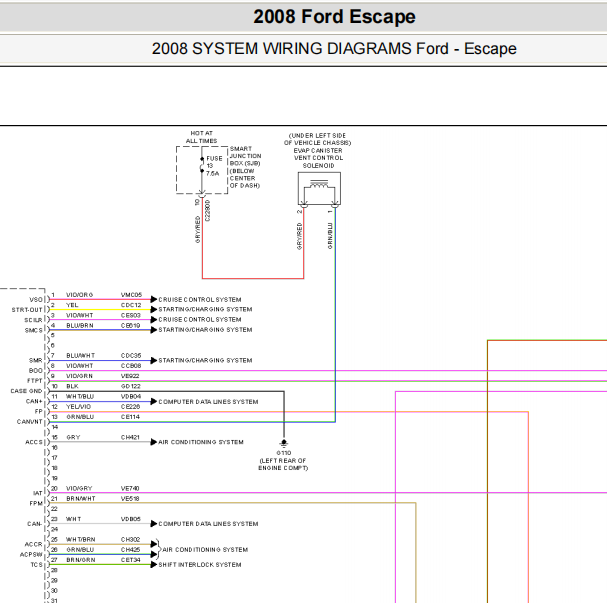This screenshot has width=607, height=603.
Task: Click 'AIR CONDITIONING SYSTEM' on the ACCS line
Action: click(x=201, y=442)
